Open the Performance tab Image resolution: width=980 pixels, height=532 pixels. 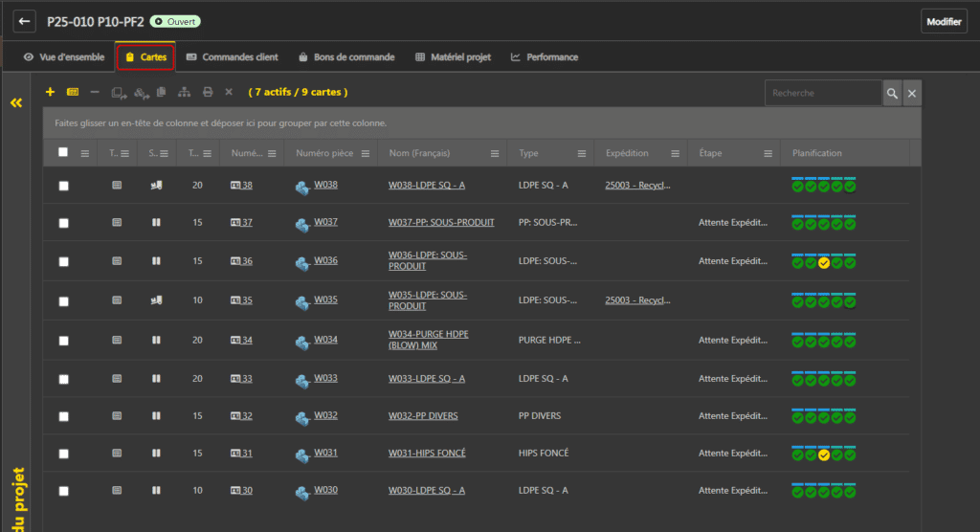(x=545, y=57)
